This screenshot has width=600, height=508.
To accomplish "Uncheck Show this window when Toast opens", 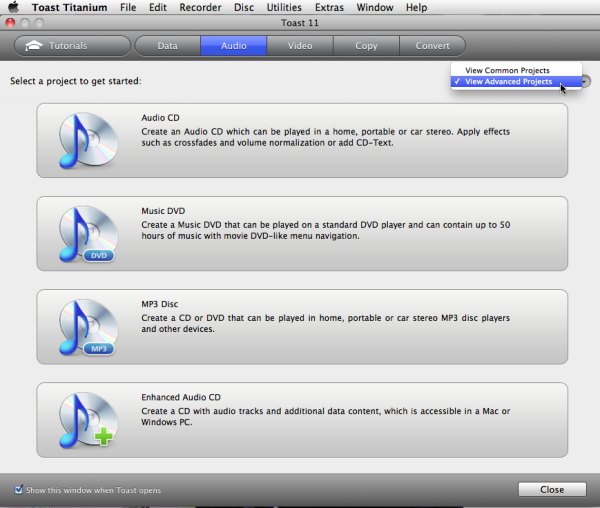I will click(18, 489).
